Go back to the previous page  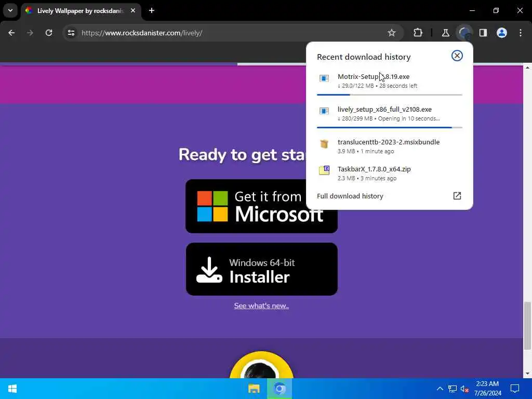(11, 33)
